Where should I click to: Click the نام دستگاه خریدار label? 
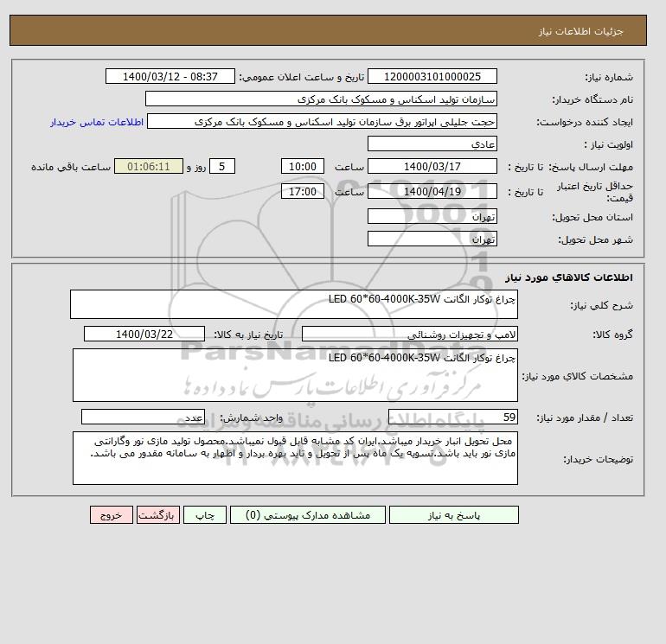coord(592,99)
